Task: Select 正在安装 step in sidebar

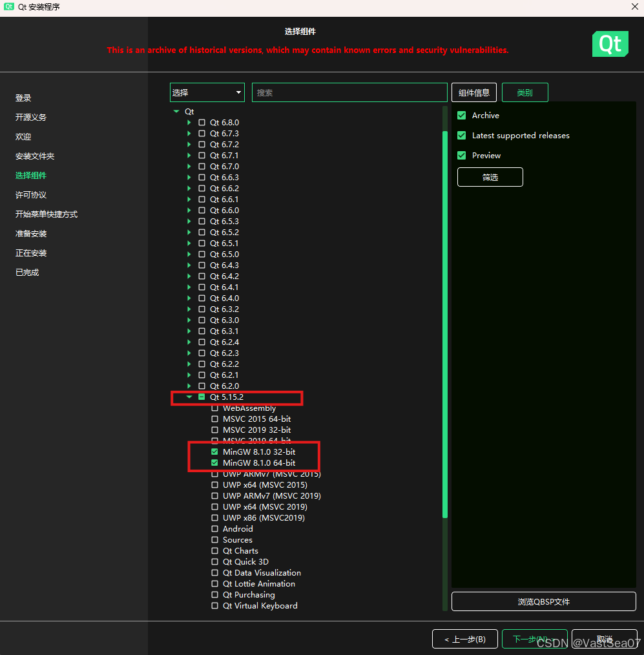Action: coord(31,253)
